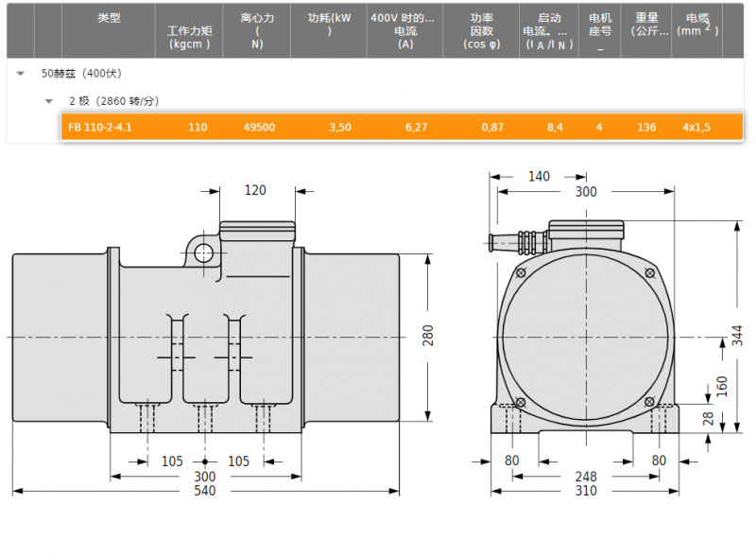
Task: Select the 50赫兹 (400伏) tree row
Action: (x=375, y=74)
